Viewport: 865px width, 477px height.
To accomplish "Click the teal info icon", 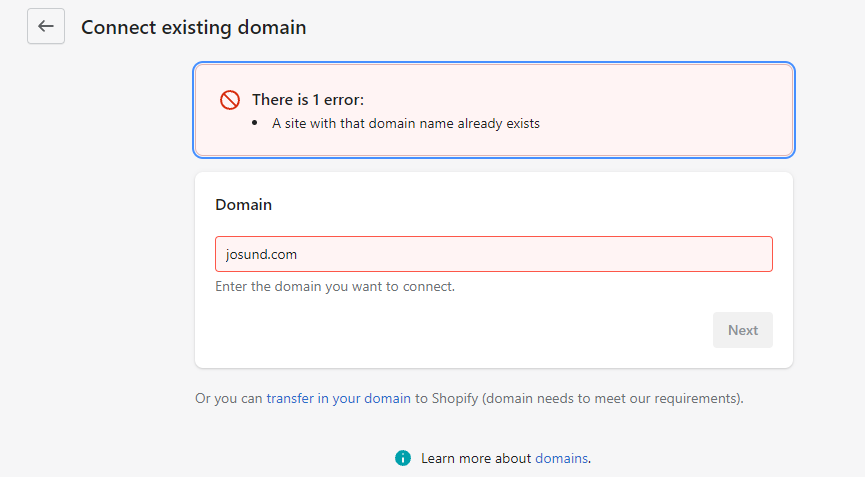I will point(403,458).
